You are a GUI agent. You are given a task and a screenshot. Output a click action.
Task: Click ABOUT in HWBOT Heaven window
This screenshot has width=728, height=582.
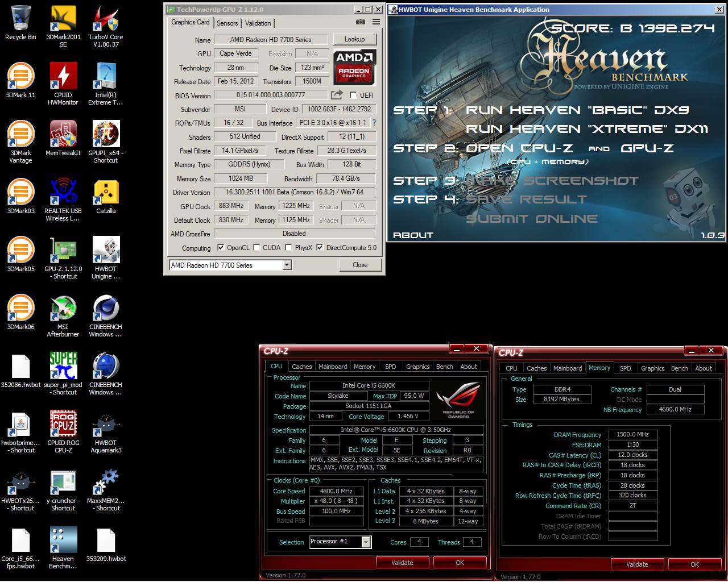coord(413,235)
